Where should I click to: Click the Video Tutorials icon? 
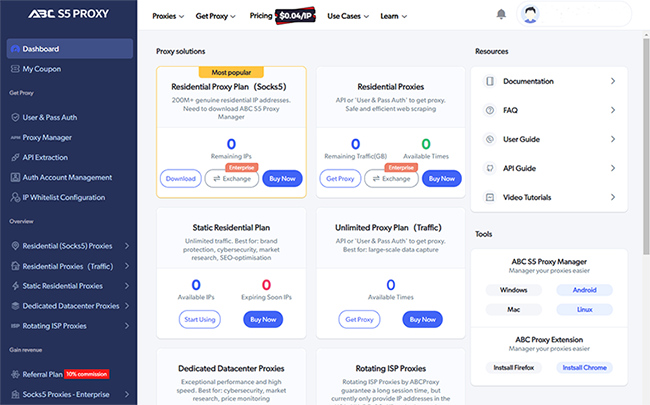489,197
